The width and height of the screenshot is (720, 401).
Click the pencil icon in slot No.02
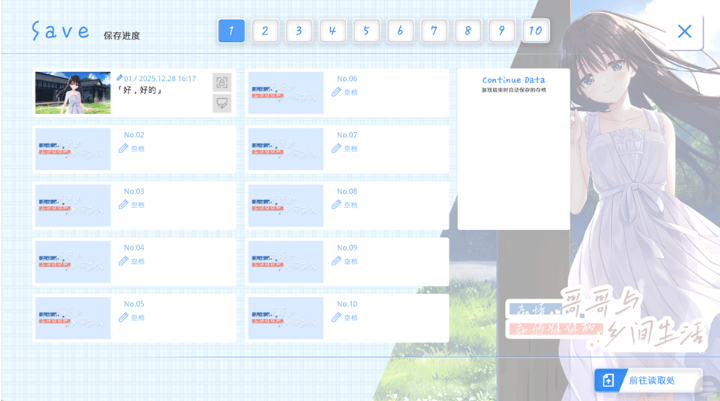123,148
